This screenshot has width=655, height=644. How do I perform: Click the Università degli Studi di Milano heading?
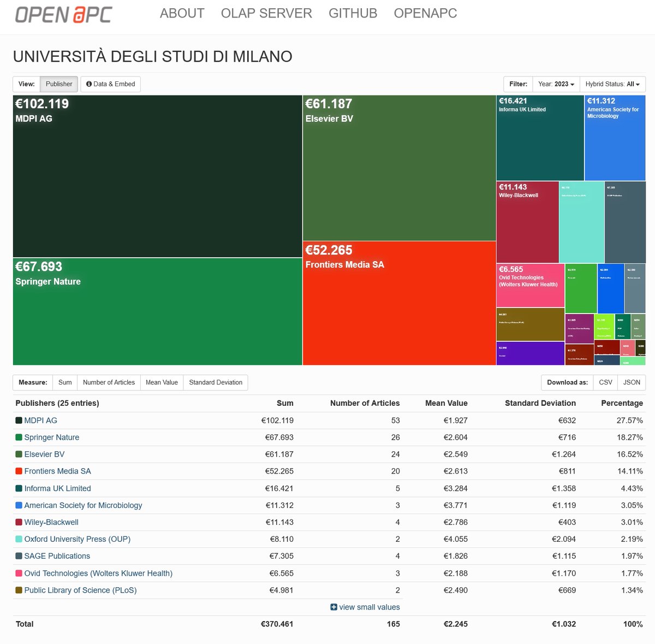pyautogui.click(x=153, y=56)
